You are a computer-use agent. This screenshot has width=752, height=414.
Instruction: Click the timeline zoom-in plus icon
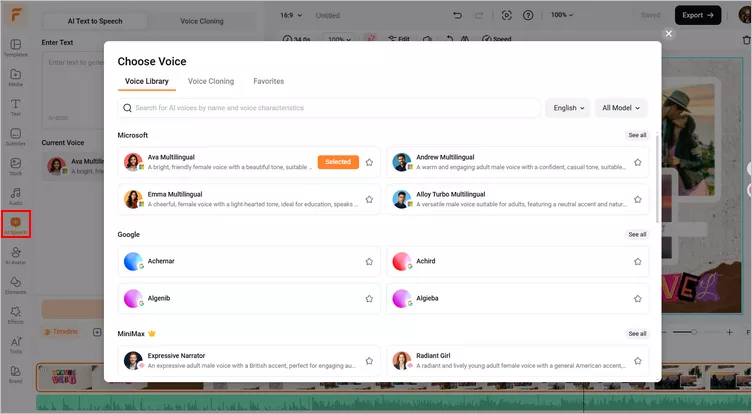click(x=729, y=332)
